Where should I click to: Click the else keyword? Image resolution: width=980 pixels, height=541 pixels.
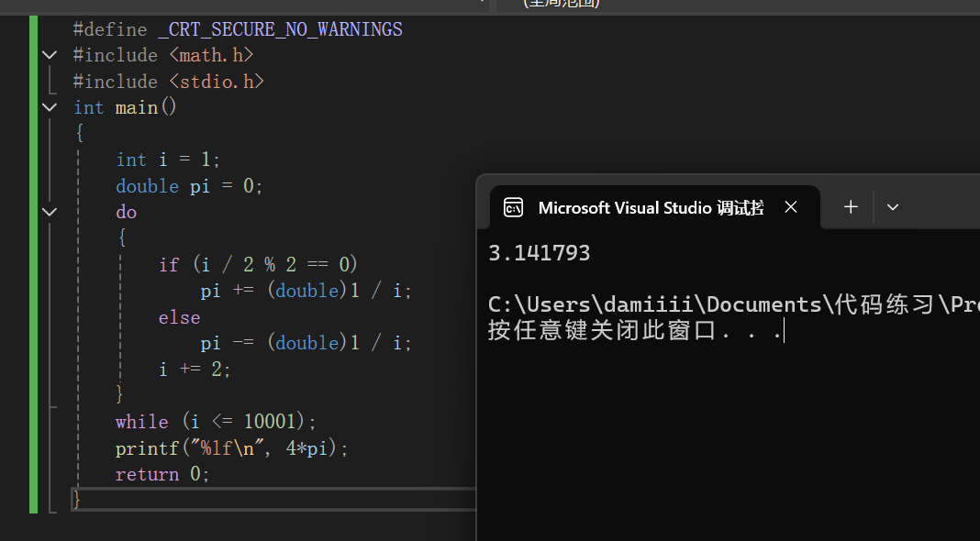(x=179, y=317)
